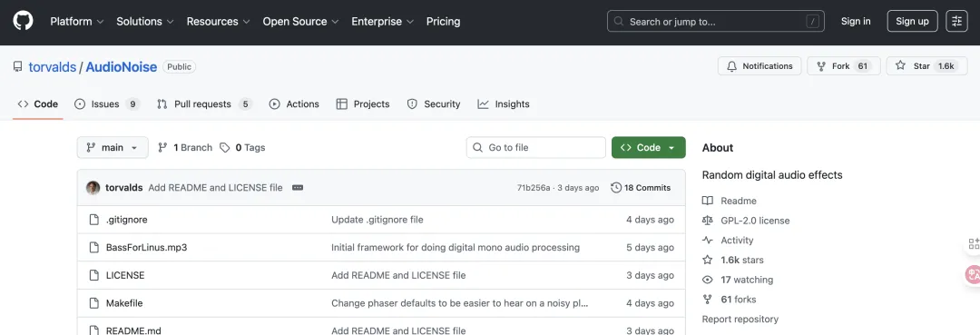Viewport: 980px width, 335px height.
Task: Star the repository
Action: (926, 66)
